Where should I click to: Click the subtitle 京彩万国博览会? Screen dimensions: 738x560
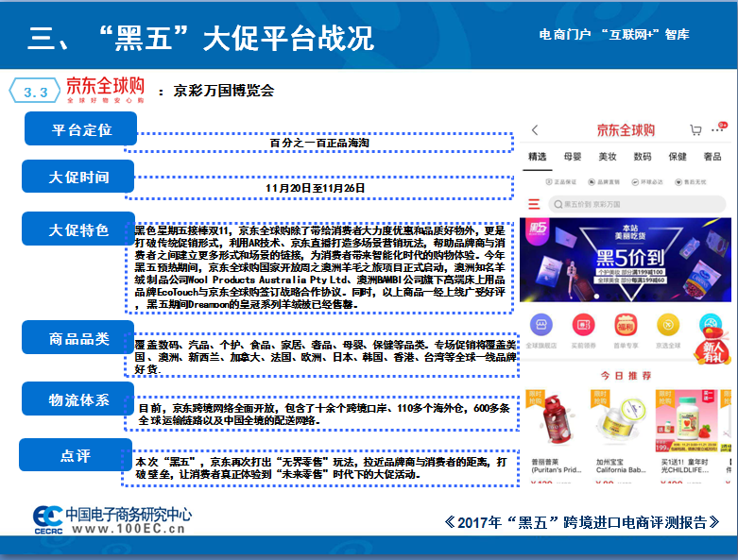pos(224,91)
